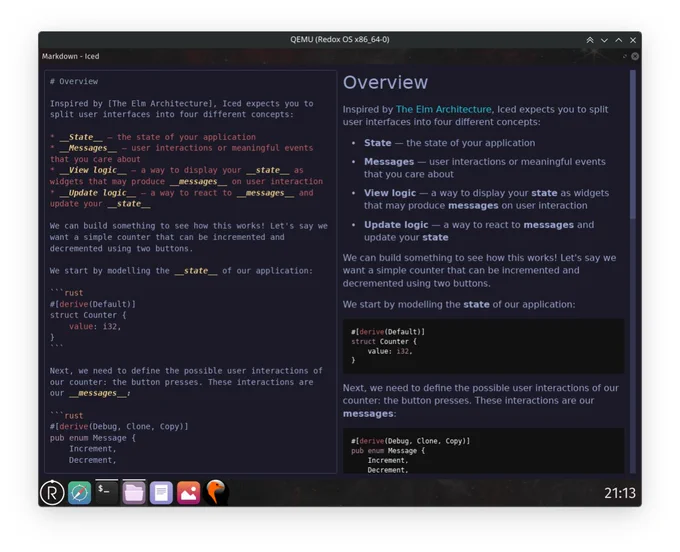Click 'Increment,' in the editor source
680x552 pixels.
93,449
